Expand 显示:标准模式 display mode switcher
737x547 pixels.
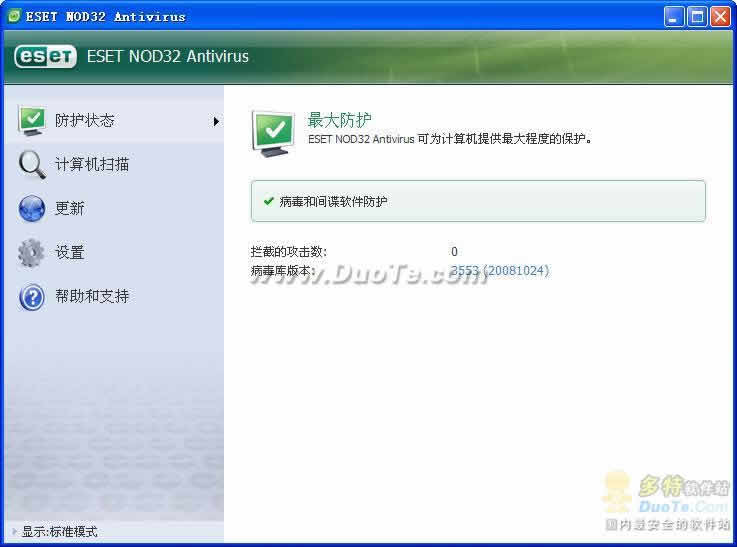56,531
